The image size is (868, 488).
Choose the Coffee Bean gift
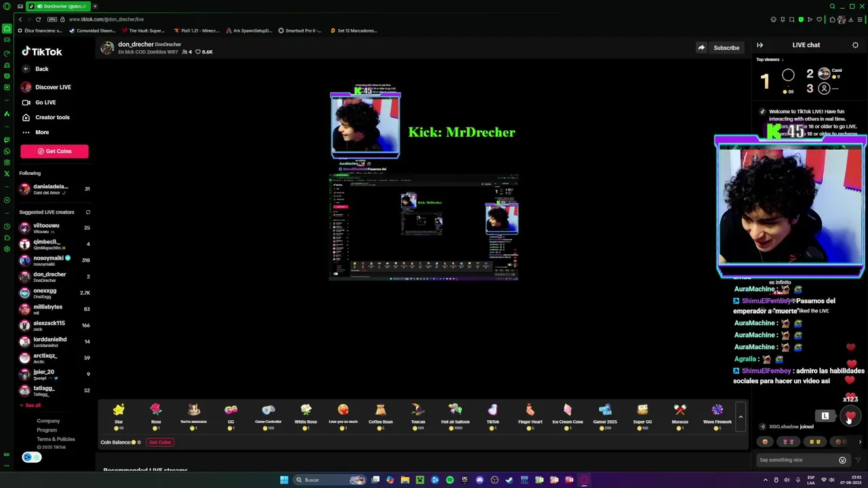[380, 415]
